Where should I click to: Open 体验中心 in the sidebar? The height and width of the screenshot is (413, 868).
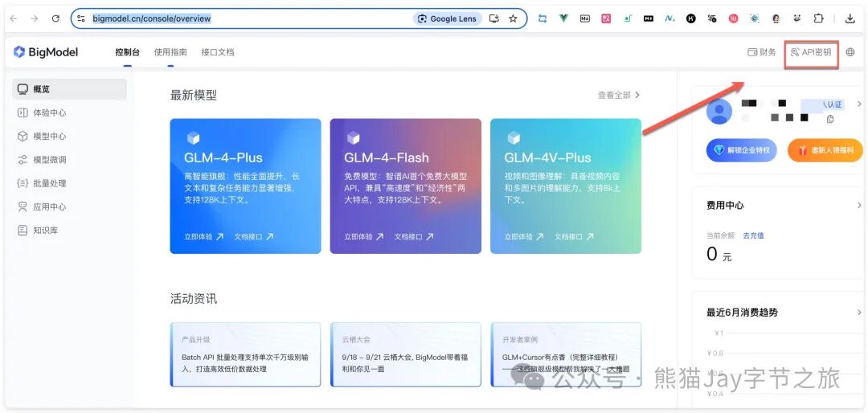(69, 113)
